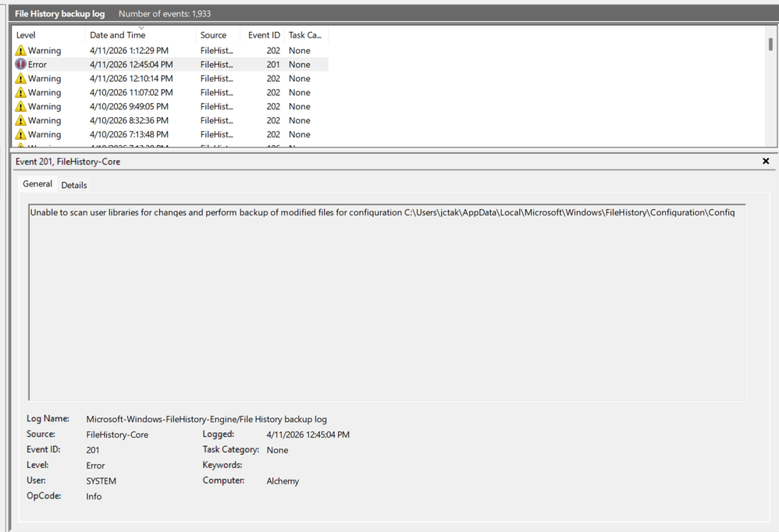Click the Computer value Alchemy

(x=283, y=481)
